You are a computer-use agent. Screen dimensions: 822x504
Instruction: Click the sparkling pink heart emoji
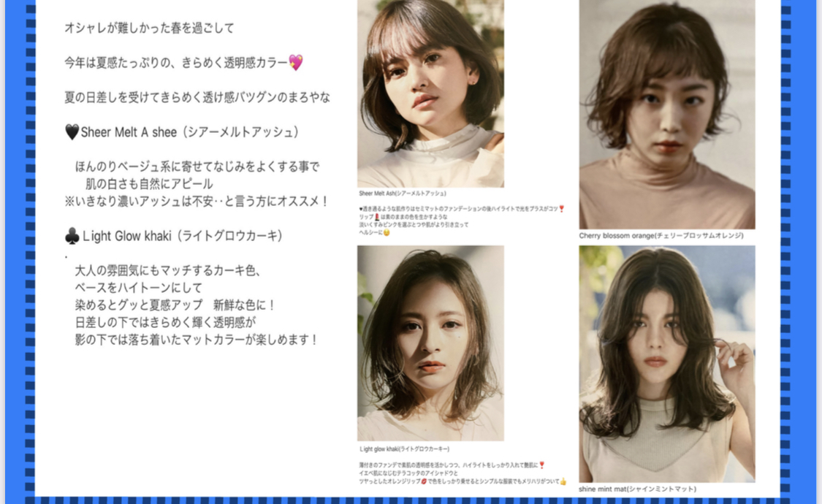[x=295, y=63]
